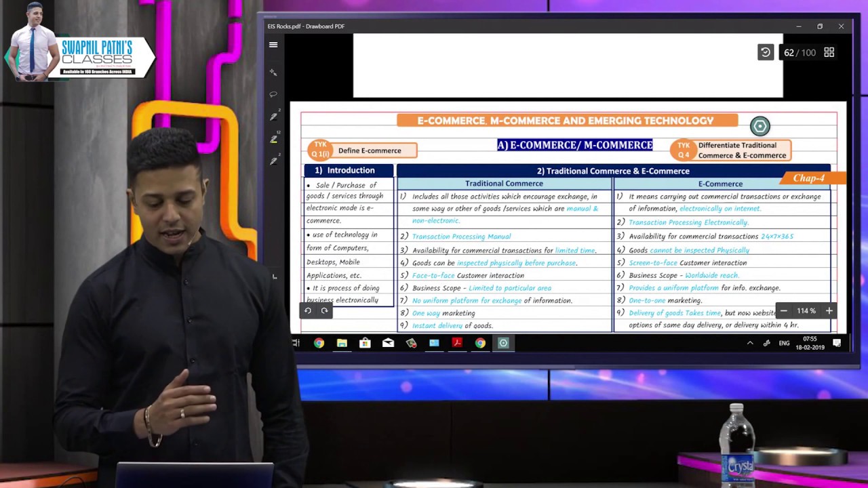Click the ENG language indicator
This screenshot has height=488, width=868.
[x=784, y=344]
